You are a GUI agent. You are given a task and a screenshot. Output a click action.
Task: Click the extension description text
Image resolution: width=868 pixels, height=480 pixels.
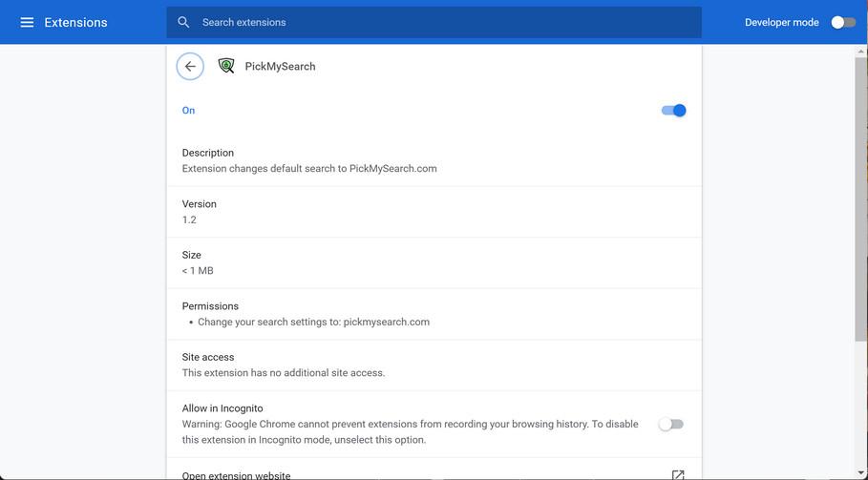[x=309, y=168]
